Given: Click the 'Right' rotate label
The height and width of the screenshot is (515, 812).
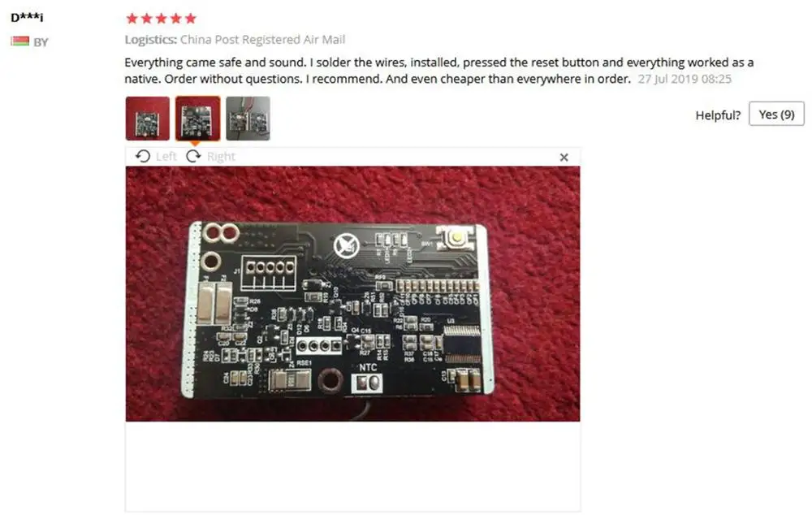Looking at the screenshot, I should (221, 157).
